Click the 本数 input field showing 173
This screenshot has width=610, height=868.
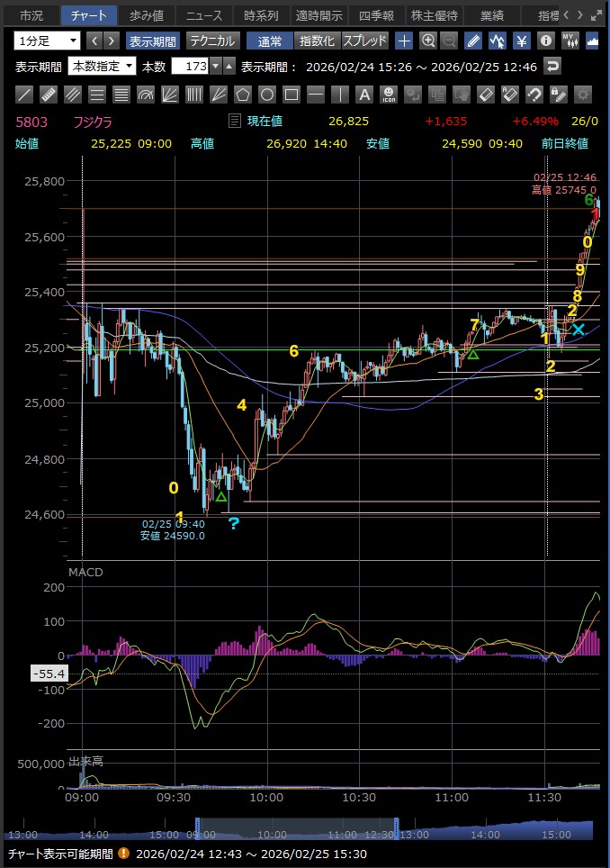pyautogui.click(x=194, y=66)
